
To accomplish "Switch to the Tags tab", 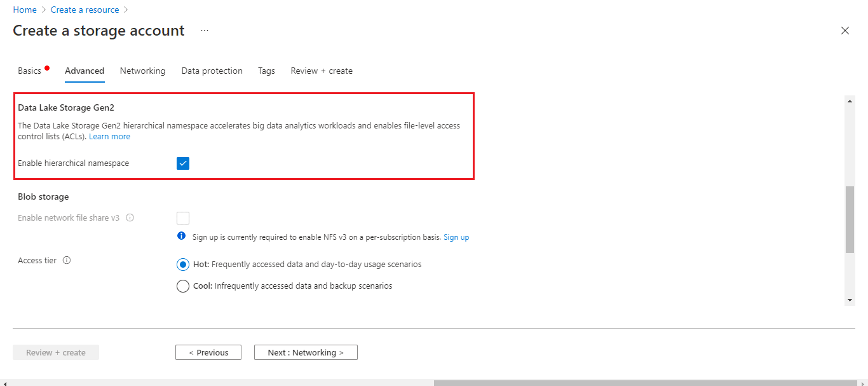I will coord(267,71).
